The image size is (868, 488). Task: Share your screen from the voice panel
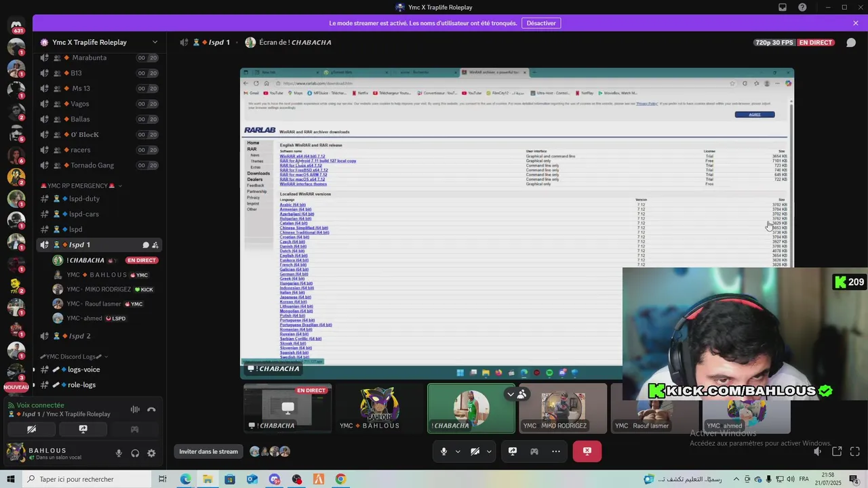(83, 429)
